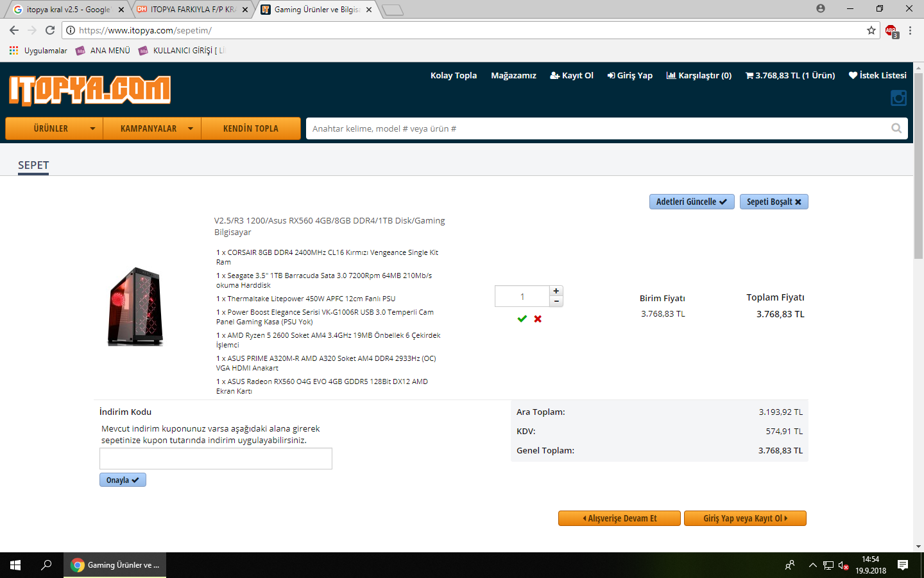Image resolution: width=924 pixels, height=578 pixels.
Task: Close the Gaming Ürünler tab
Action: click(369, 10)
